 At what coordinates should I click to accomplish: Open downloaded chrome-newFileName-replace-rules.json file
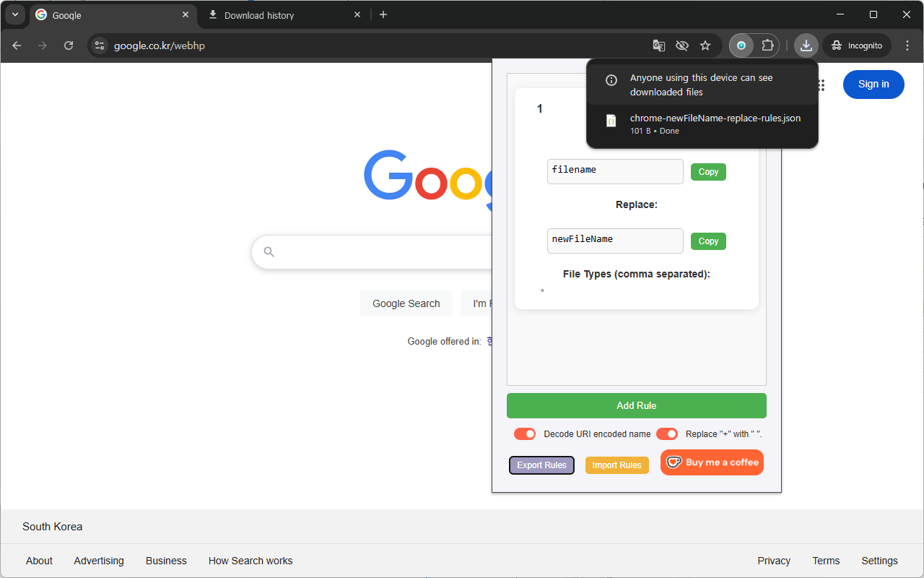coord(702,124)
